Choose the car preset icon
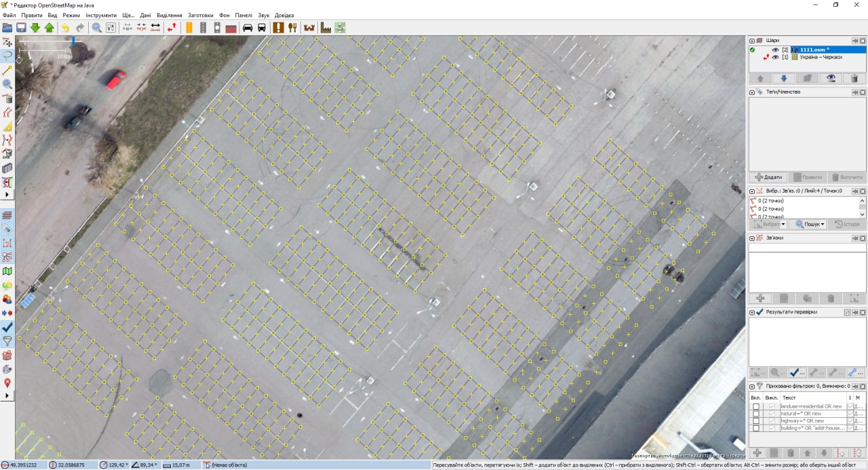 tap(248, 28)
